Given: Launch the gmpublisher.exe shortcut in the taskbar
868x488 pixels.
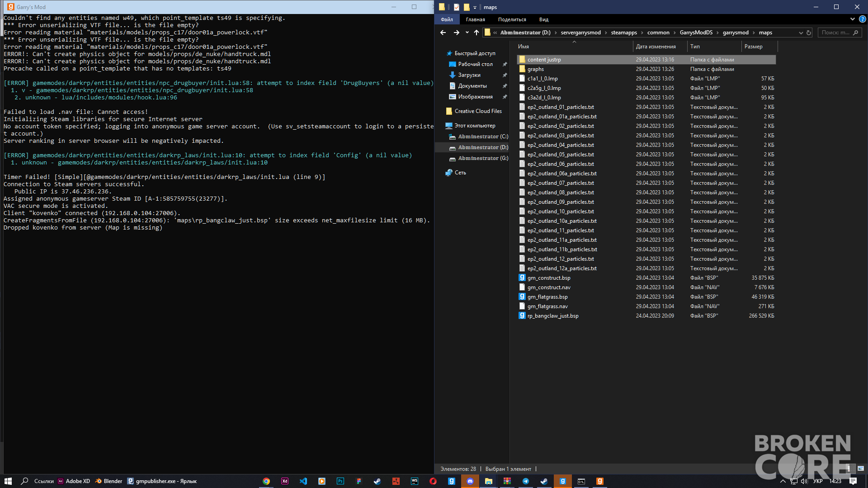Looking at the screenshot, I should click(x=162, y=481).
